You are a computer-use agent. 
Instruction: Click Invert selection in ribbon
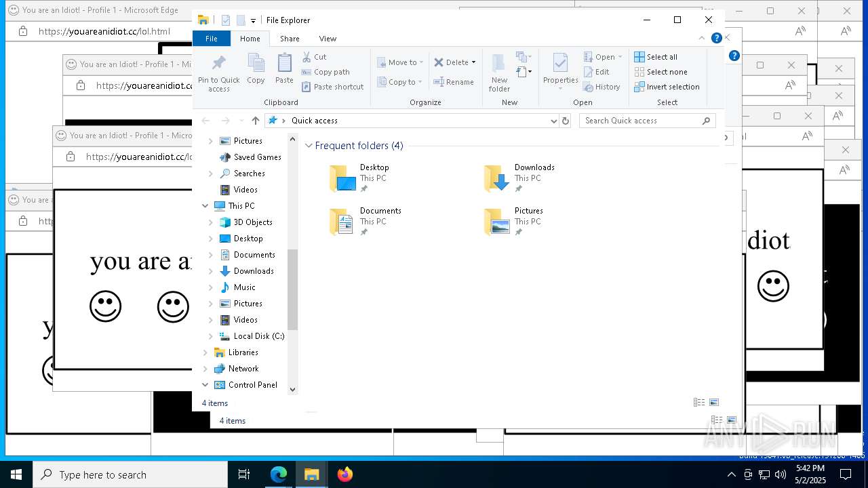667,87
